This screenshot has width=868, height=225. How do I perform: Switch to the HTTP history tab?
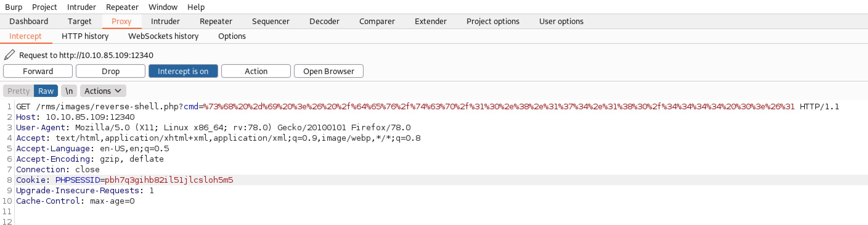(85, 36)
